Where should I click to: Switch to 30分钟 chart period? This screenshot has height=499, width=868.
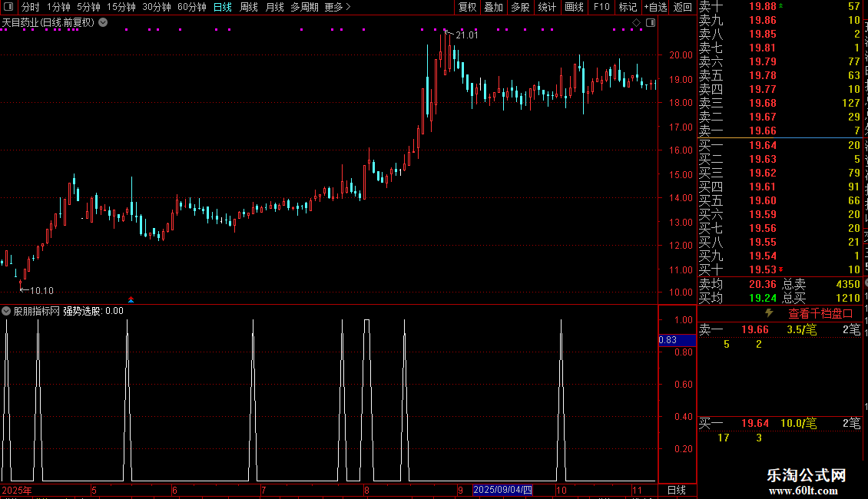(156, 7)
